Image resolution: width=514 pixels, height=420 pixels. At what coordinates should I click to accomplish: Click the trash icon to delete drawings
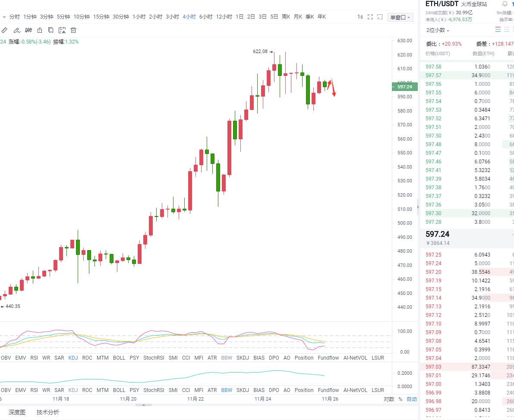click(73, 31)
